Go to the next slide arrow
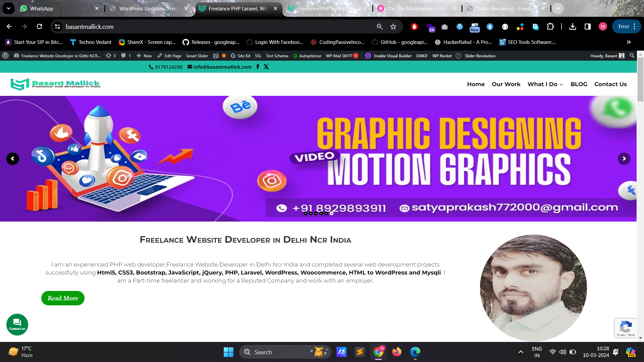This screenshot has height=362, width=644. pos(624,159)
